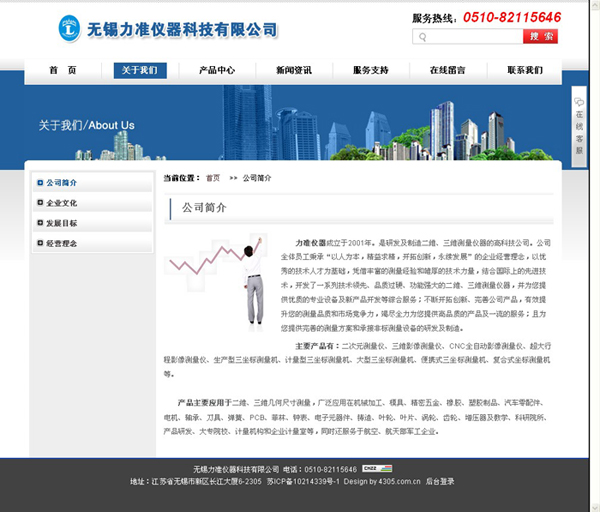Viewport: 600px width, 512px height.
Task: Click the company logo emblem
Action: click(69, 29)
